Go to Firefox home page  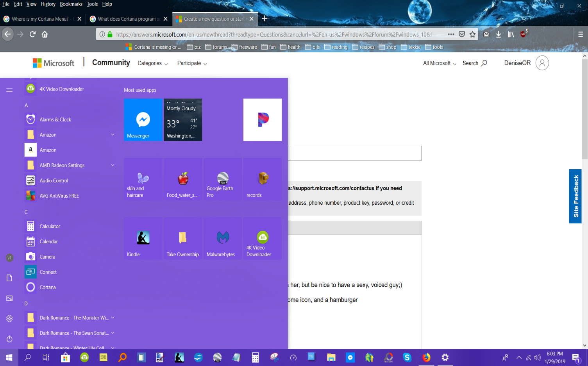point(45,34)
